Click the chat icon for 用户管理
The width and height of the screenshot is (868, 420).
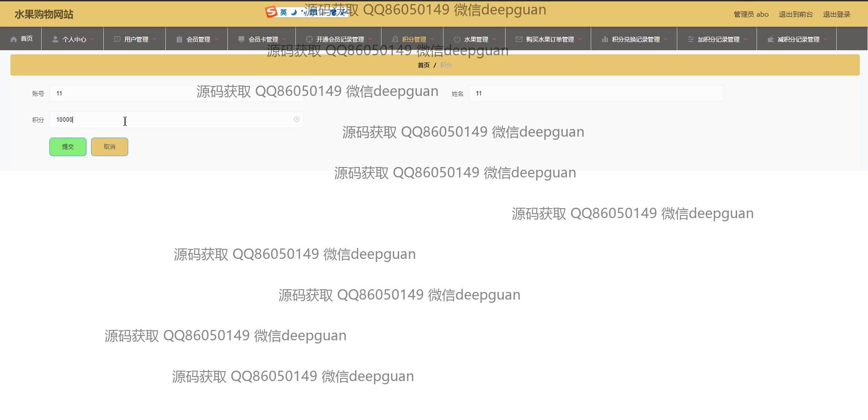point(117,39)
